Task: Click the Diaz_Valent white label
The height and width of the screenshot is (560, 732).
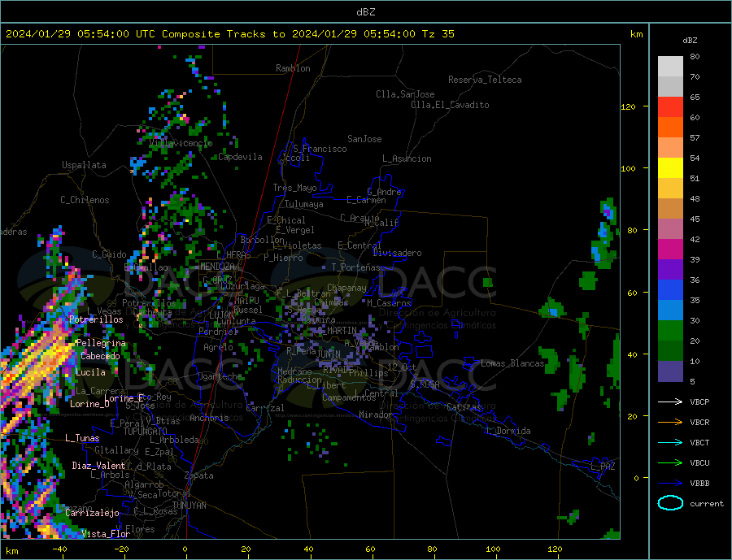Action: [x=98, y=466]
